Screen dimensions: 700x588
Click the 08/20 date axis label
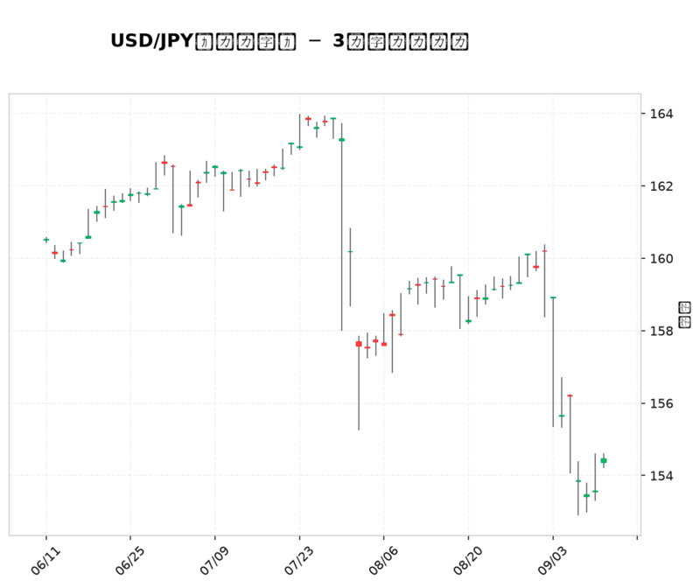coord(467,560)
